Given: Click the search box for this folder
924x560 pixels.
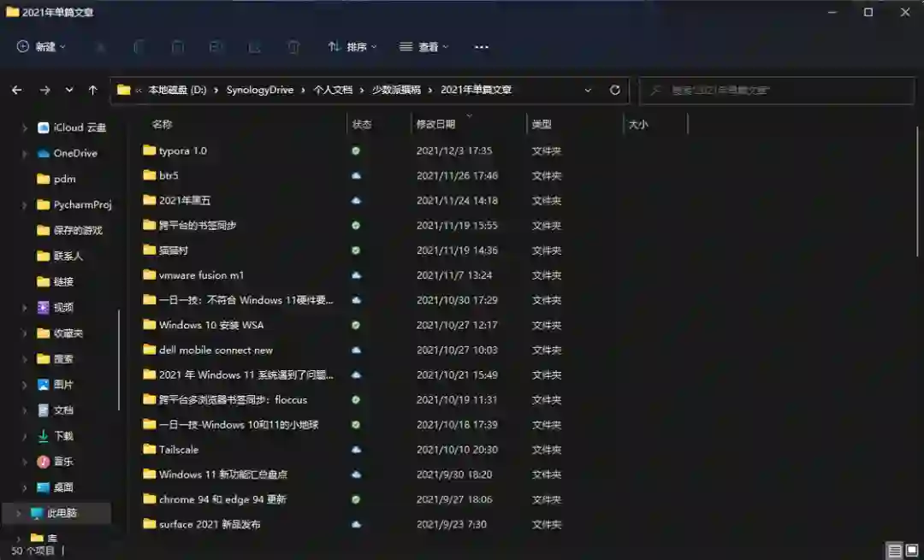Looking at the screenshot, I should [x=777, y=90].
